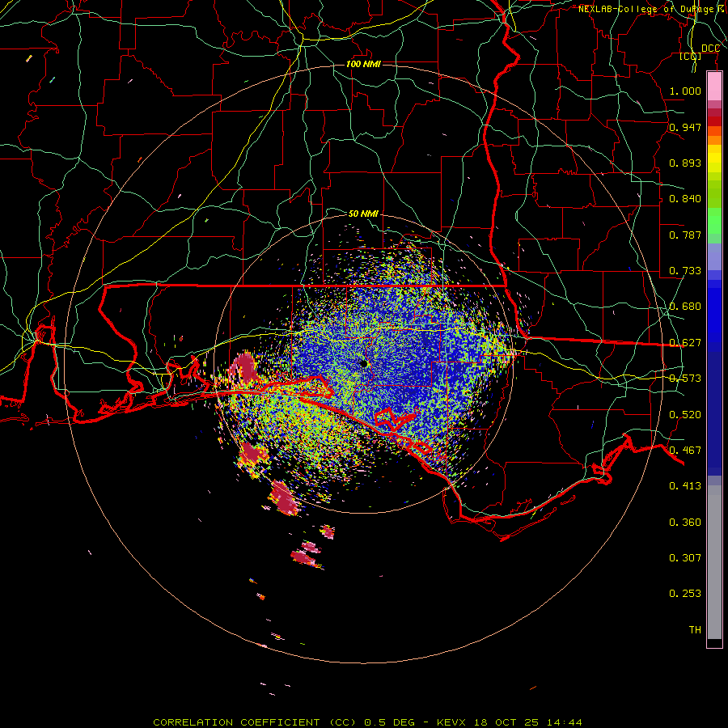Select the 0.573 scale value

pyautogui.click(x=685, y=379)
